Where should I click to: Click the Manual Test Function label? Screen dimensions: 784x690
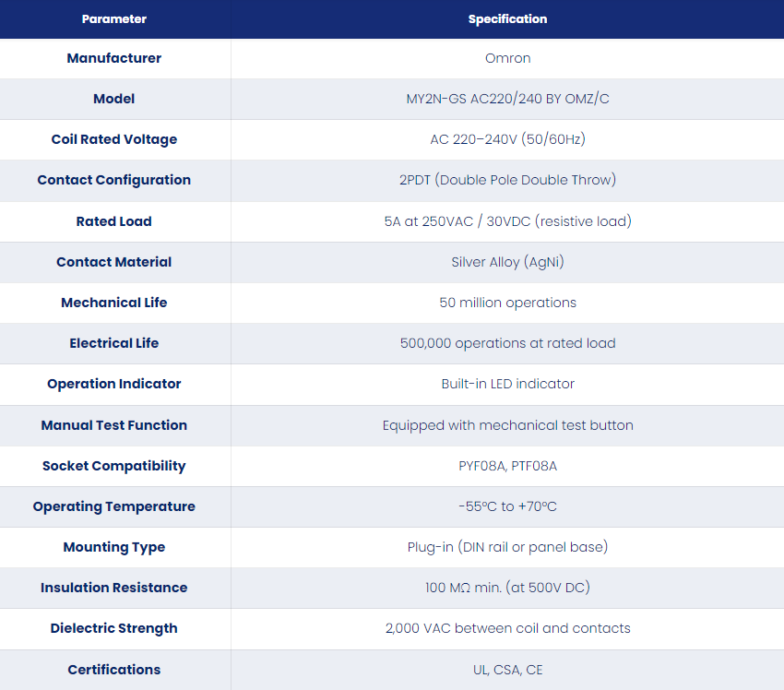coord(114,425)
